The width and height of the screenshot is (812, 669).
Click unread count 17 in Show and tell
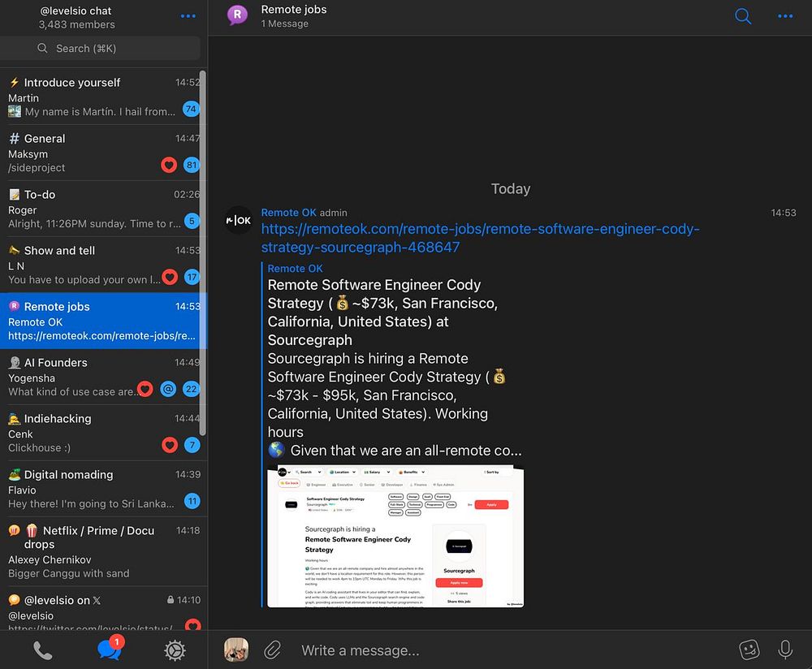tap(192, 277)
